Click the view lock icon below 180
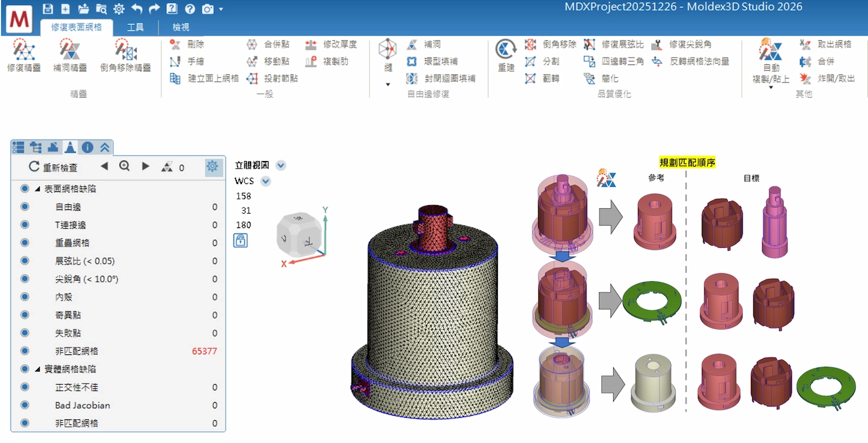Screen dimensions: 868x443 240,240
